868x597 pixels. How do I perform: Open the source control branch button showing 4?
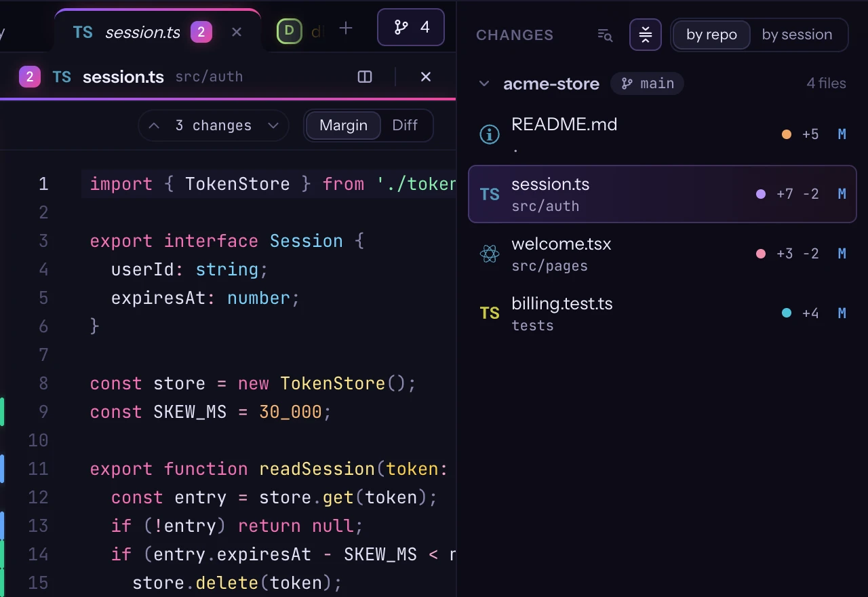pyautogui.click(x=411, y=27)
